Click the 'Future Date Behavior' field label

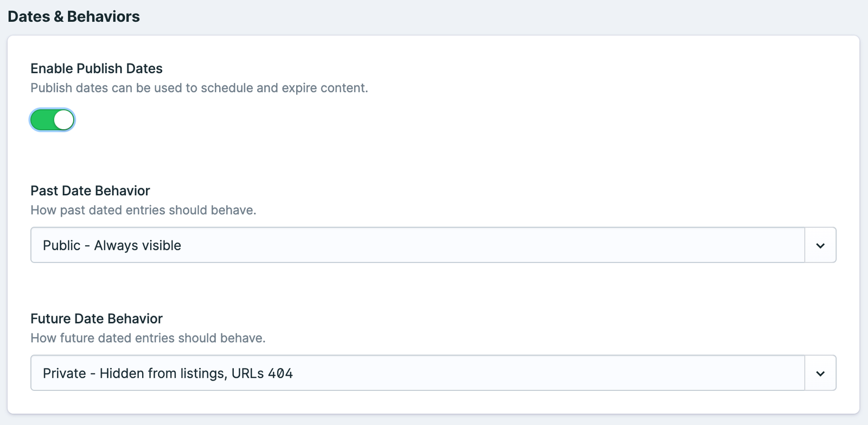point(97,319)
